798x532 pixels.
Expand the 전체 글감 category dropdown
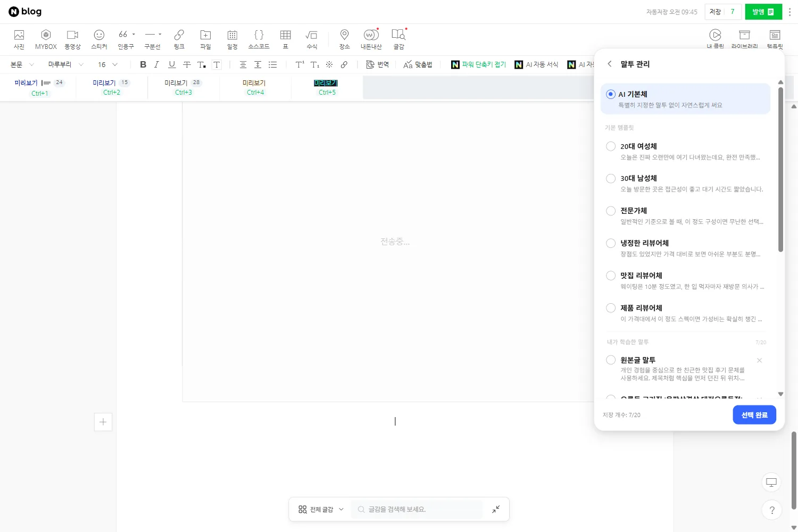[321, 509]
